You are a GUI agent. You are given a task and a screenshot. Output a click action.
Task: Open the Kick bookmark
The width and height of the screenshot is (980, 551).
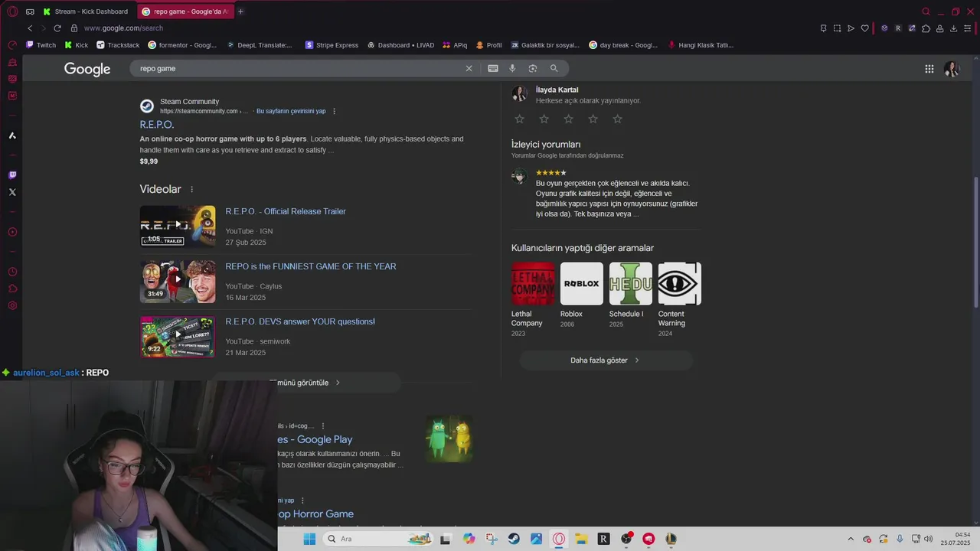[x=77, y=45]
